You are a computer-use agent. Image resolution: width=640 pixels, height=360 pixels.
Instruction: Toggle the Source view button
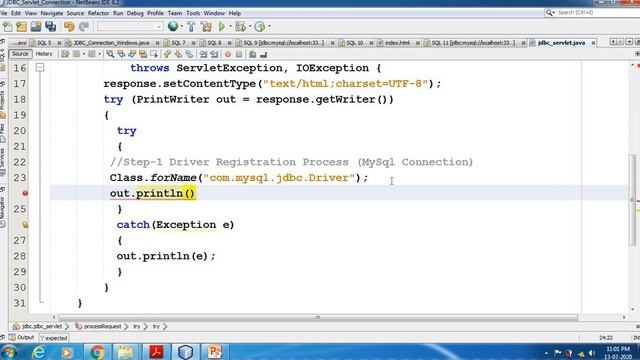pyautogui.click(x=20, y=54)
